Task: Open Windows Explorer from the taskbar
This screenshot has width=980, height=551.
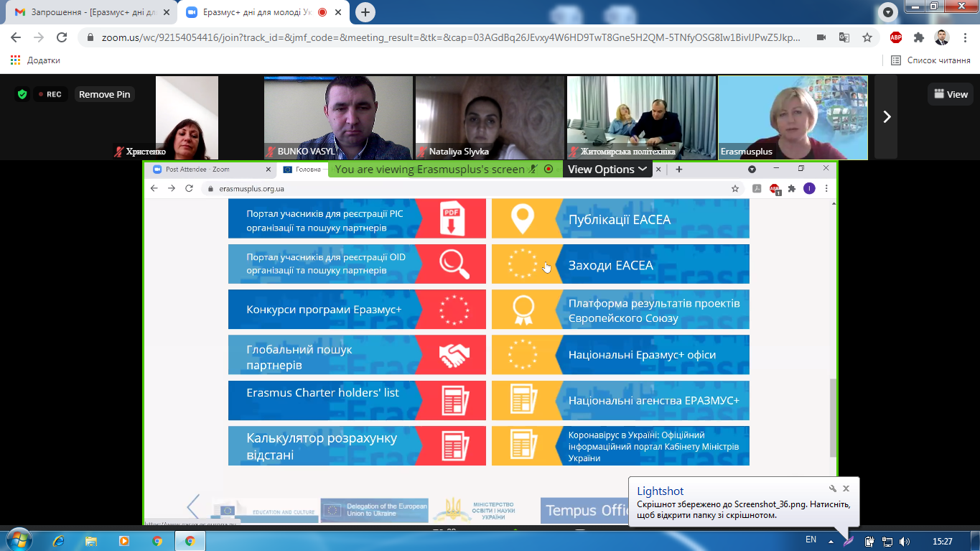Action: click(91, 541)
